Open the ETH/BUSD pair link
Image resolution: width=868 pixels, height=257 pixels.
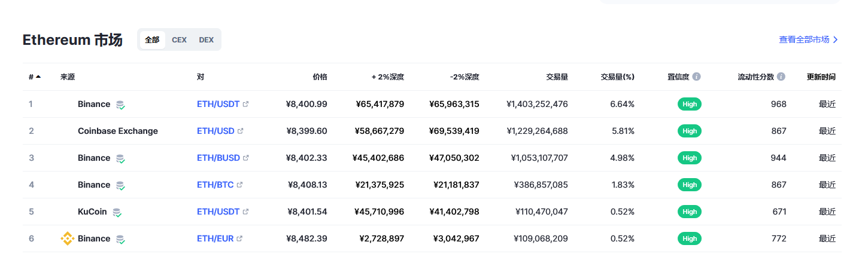click(218, 158)
